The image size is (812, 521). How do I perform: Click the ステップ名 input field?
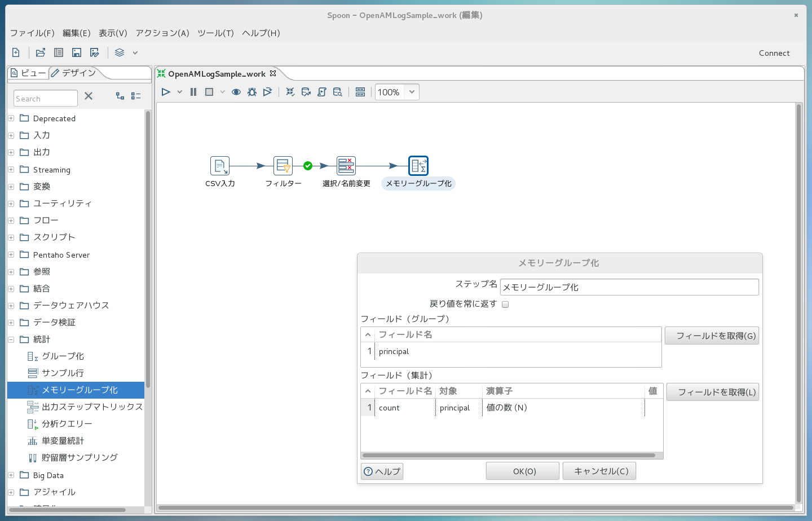[x=630, y=287]
